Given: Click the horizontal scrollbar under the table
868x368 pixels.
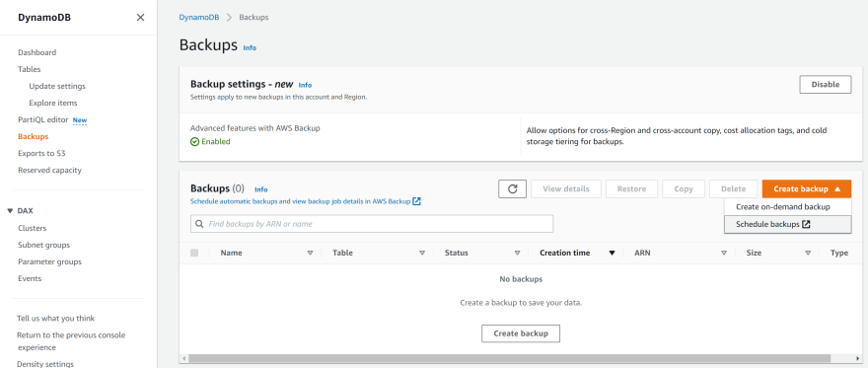Looking at the screenshot, I should (x=509, y=358).
